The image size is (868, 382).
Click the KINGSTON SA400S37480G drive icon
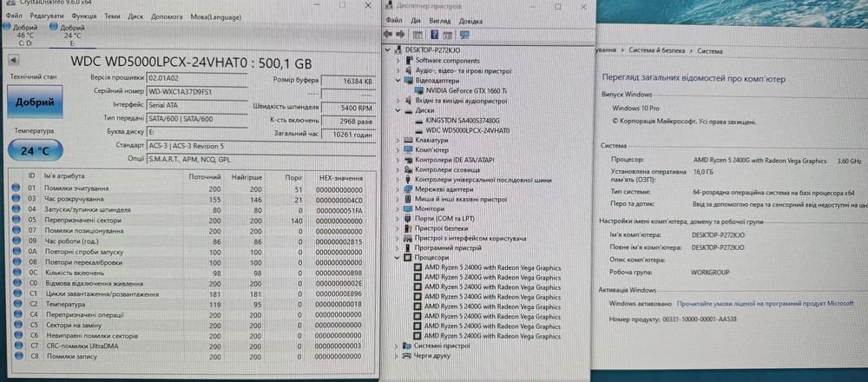tap(419, 120)
